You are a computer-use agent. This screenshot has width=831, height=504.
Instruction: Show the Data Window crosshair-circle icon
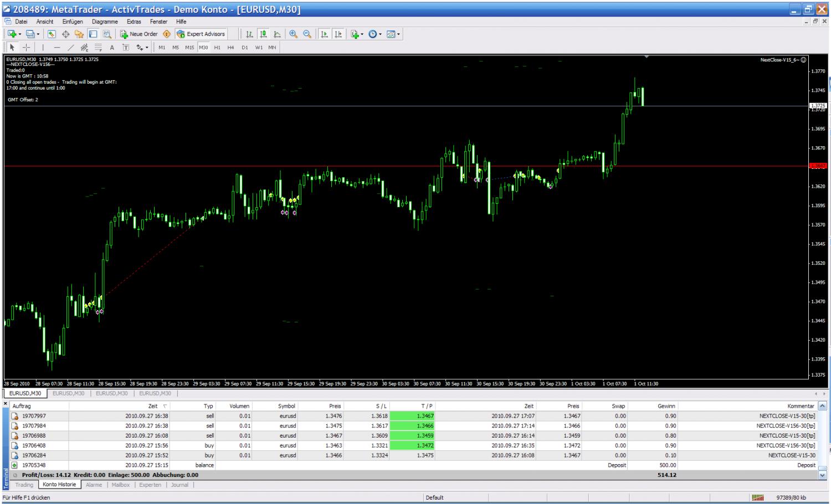coord(65,34)
